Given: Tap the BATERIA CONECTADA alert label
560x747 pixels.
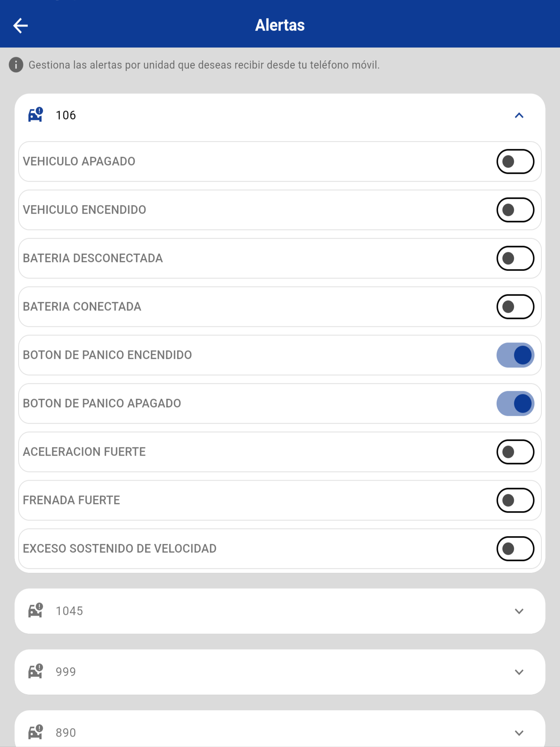Looking at the screenshot, I should click(82, 307).
